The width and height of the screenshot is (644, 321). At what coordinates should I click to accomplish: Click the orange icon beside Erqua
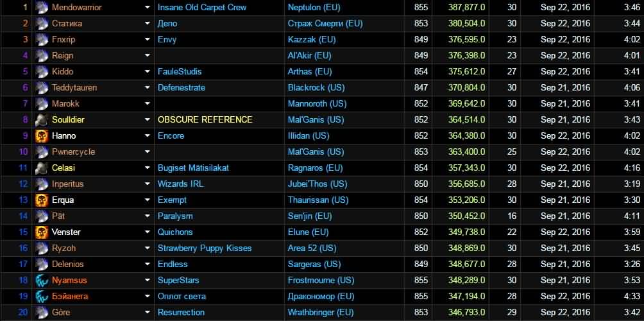42,200
